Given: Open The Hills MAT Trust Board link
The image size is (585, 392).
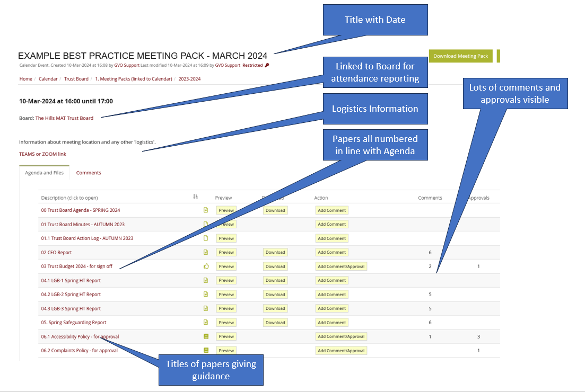Looking at the screenshot, I should tap(64, 118).
